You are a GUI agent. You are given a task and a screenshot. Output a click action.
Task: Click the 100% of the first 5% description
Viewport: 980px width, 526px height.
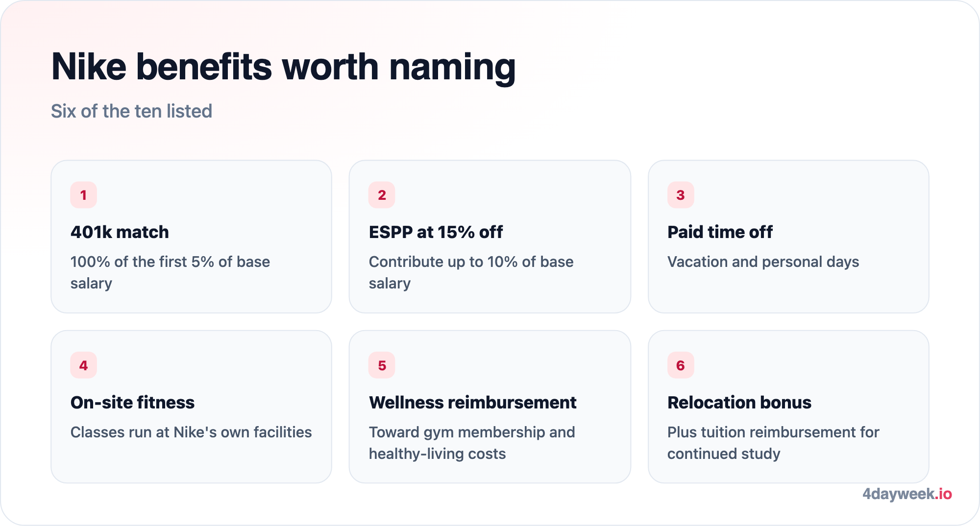pyautogui.click(x=170, y=272)
